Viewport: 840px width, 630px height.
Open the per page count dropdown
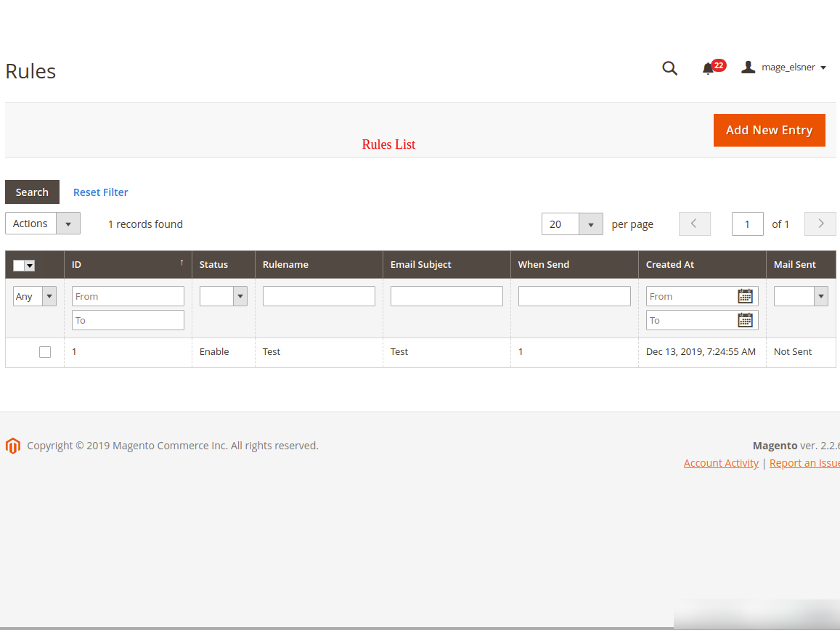(572, 224)
